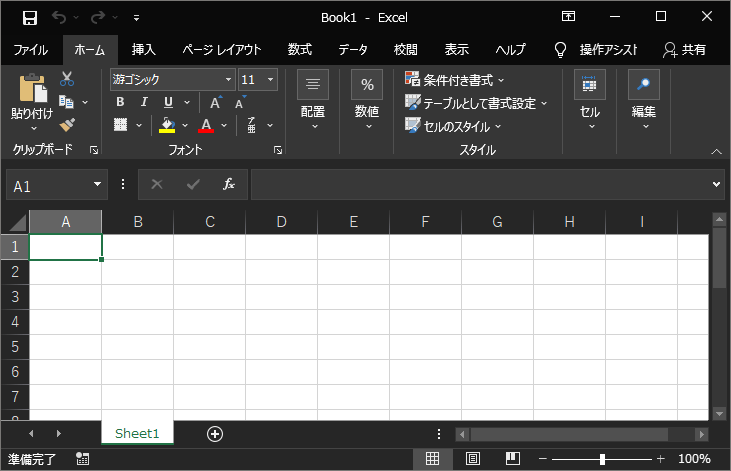Click the yellow fill color button

167,125
